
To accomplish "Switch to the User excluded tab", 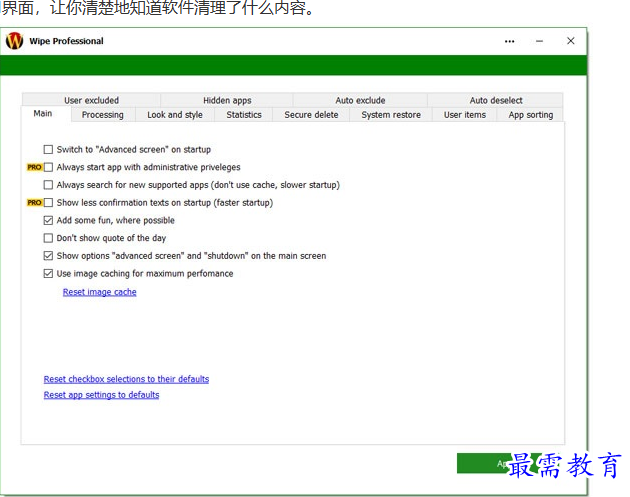I will [91, 100].
